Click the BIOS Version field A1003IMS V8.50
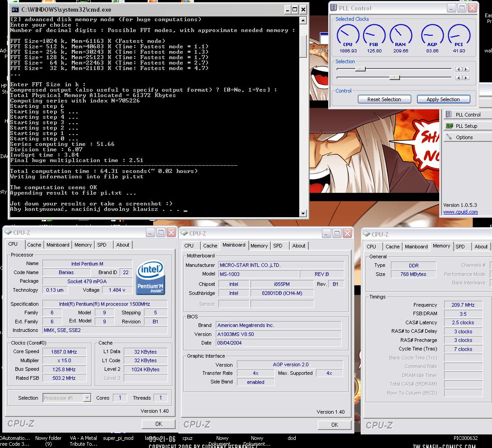This screenshot has height=448, width=492. 278,334
